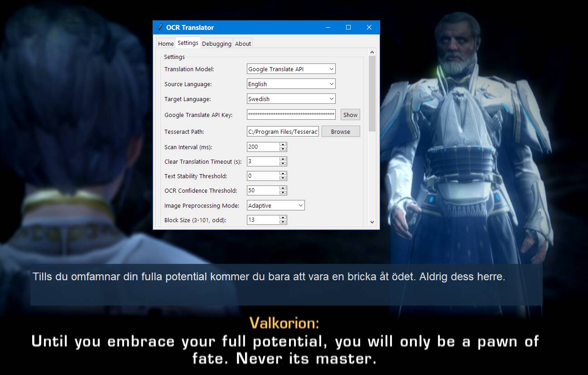Click the OCR Translator feather title icon
Viewport: 588px width, 375px height.
pyautogui.click(x=159, y=27)
